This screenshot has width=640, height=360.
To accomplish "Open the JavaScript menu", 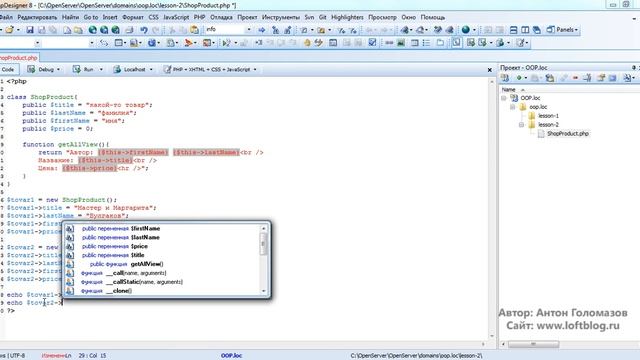I will 176,17.
